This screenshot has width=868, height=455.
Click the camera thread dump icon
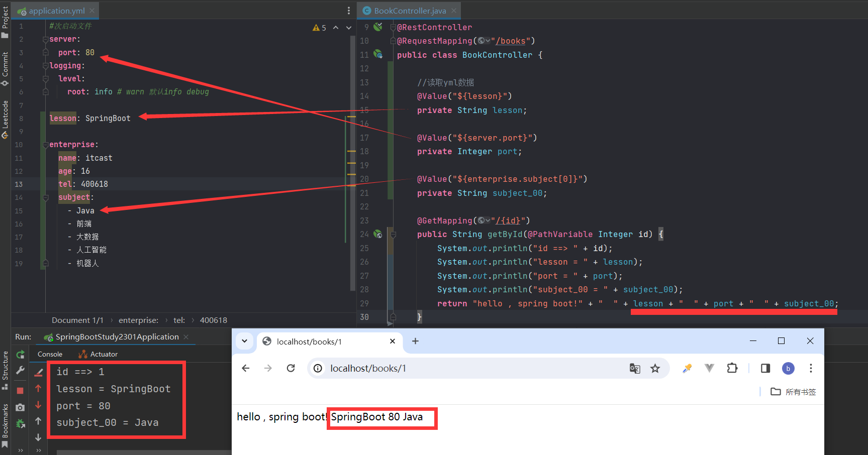(20, 407)
